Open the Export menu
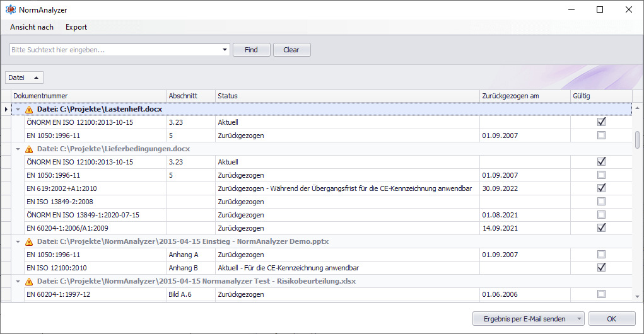Viewport: 644px width, 334px height. pyautogui.click(x=76, y=27)
